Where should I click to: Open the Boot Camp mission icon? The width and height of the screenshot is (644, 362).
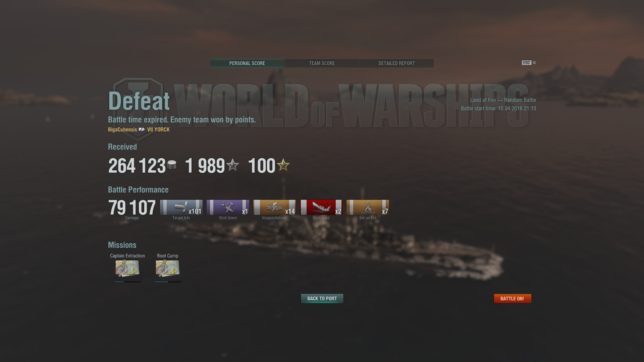pos(168,268)
